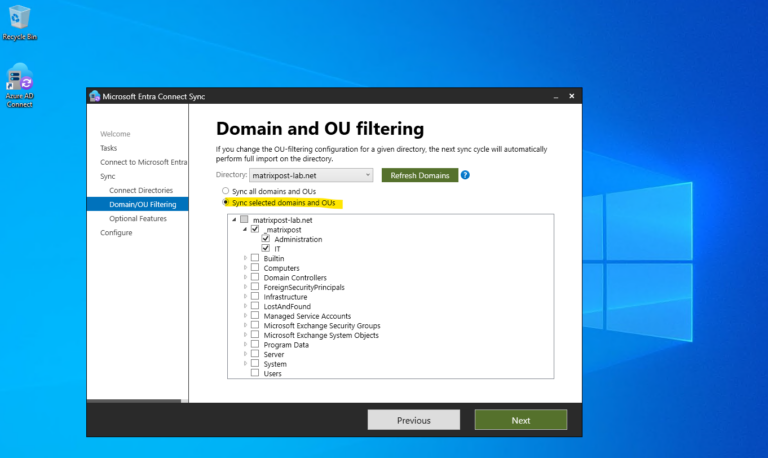Uncheck the IT OU checkbox
768x458 pixels.
click(265, 248)
